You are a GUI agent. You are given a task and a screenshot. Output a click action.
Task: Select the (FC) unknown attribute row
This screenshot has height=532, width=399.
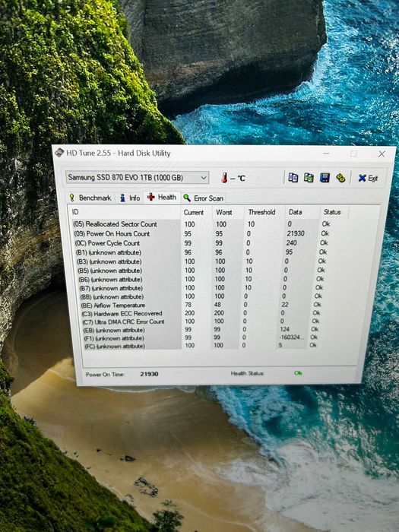pos(202,345)
